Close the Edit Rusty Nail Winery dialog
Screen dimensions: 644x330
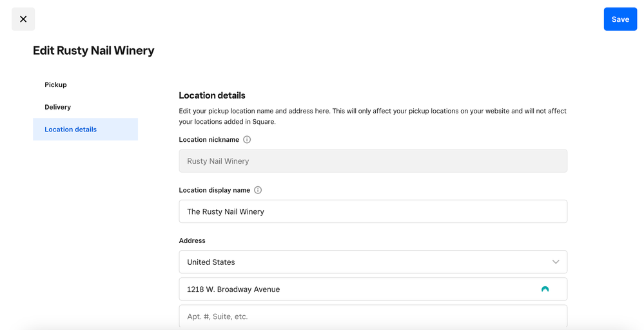coord(23,19)
